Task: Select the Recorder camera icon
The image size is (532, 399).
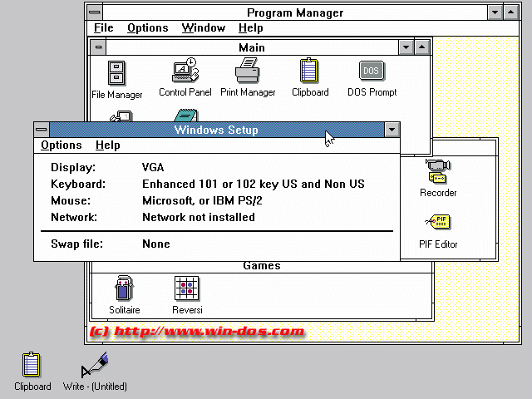Action: 437,172
